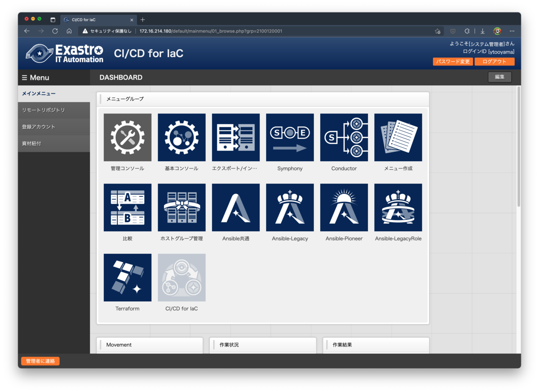Open the Ansible-Pioneer menu group icon

coord(344,207)
